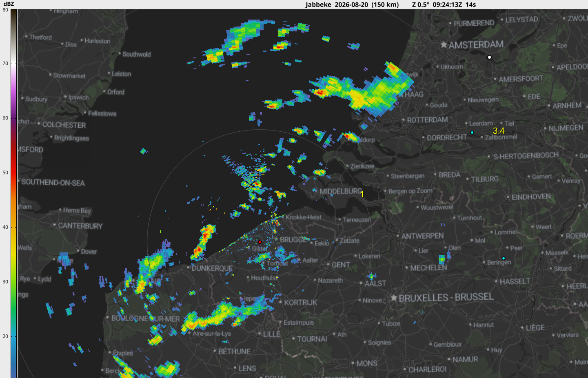Click the scan time "09:24:13Z" in the header

[x=447, y=5]
